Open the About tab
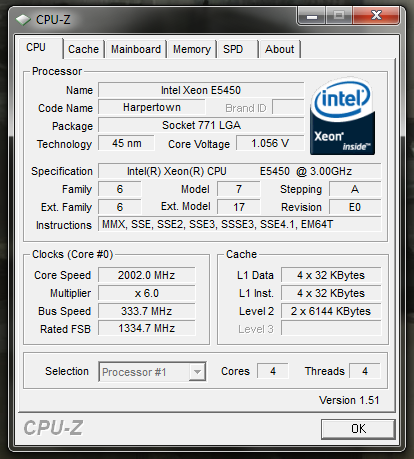This screenshot has width=414, height=459. [279, 49]
